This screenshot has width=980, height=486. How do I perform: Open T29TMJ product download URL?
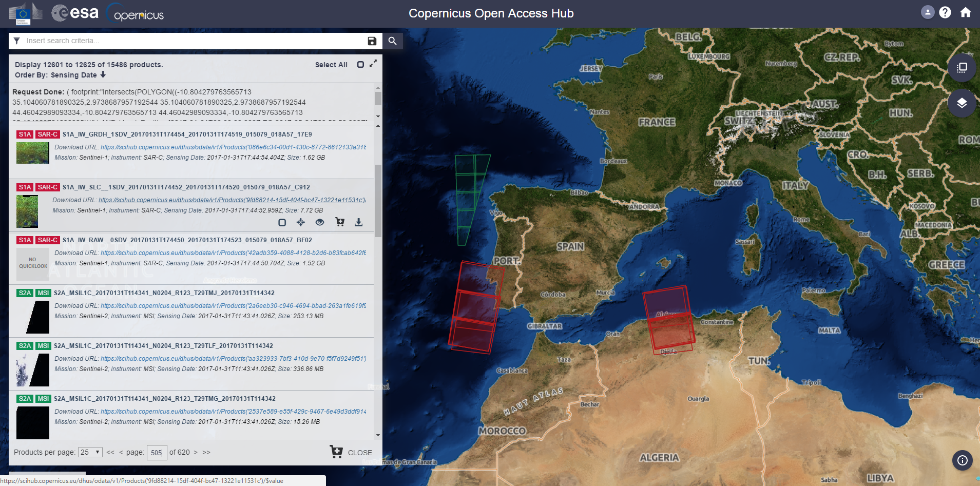tap(233, 306)
